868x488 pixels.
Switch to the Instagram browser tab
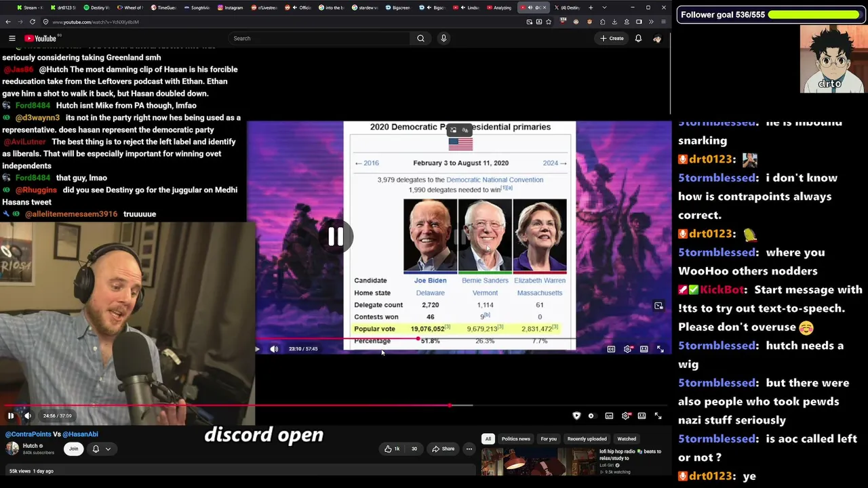click(x=231, y=7)
